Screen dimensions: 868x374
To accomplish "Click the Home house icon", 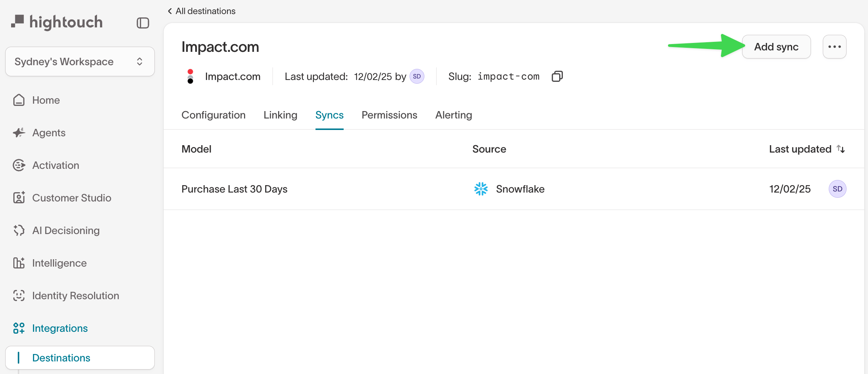I will coord(19,100).
